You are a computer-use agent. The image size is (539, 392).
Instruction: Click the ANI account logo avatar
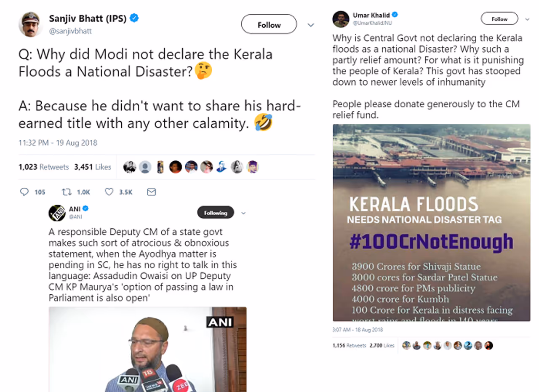57,213
